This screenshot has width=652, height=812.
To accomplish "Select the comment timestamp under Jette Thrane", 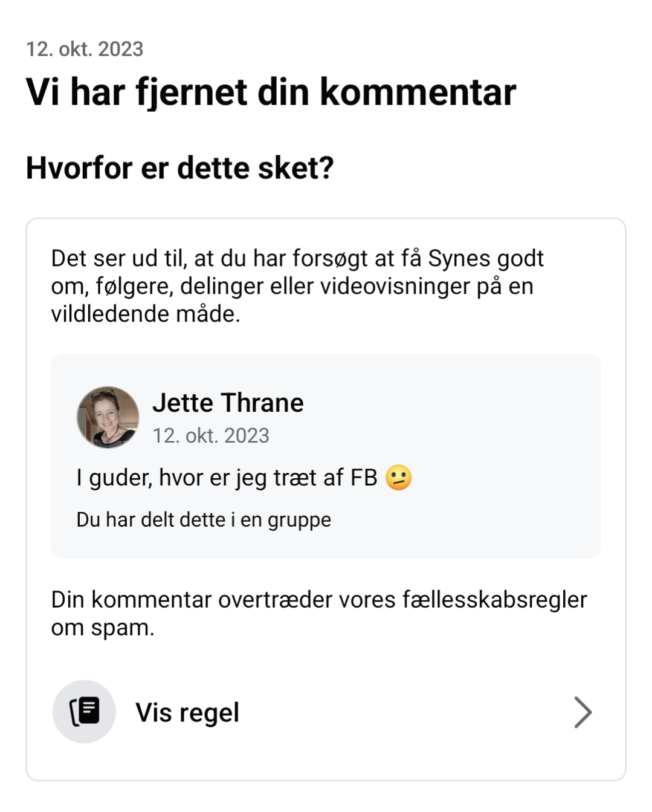I will [x=211, y=435].
